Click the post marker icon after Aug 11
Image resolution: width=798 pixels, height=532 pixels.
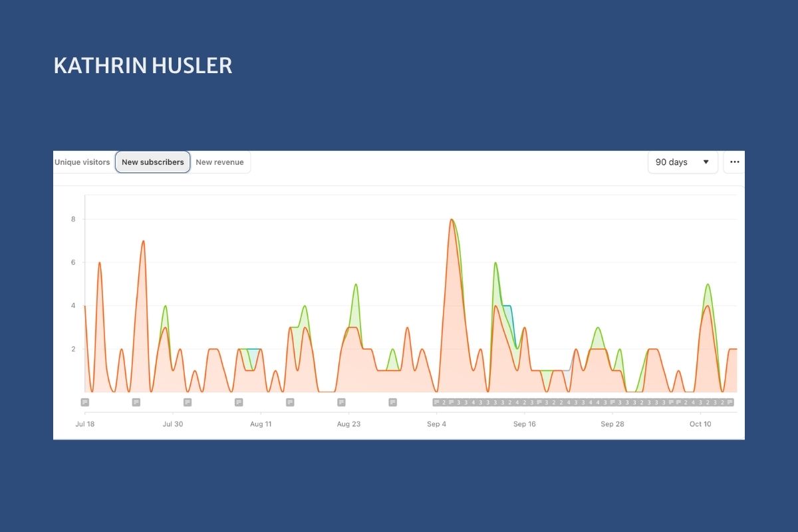pyautogui.click(x=290, y=402)
